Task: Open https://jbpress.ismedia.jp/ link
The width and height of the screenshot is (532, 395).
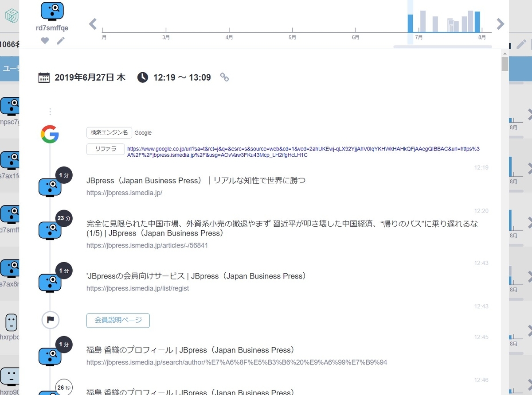Action: 124,193
